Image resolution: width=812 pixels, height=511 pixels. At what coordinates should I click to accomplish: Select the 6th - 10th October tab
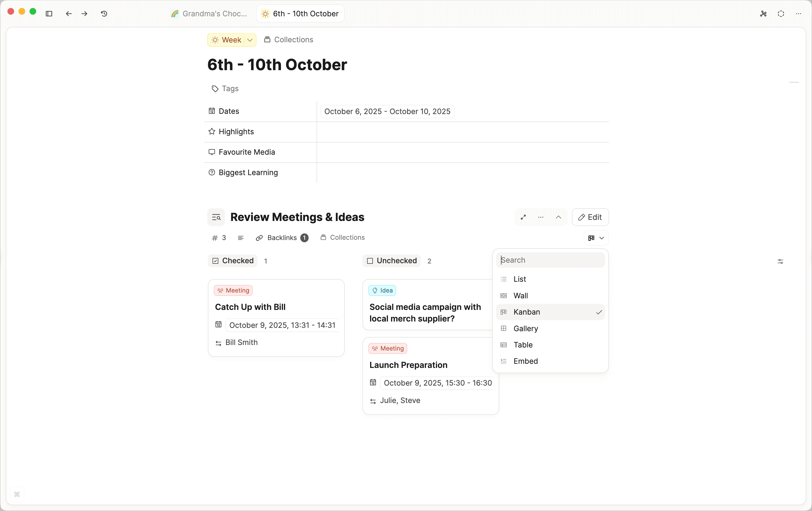300,14
